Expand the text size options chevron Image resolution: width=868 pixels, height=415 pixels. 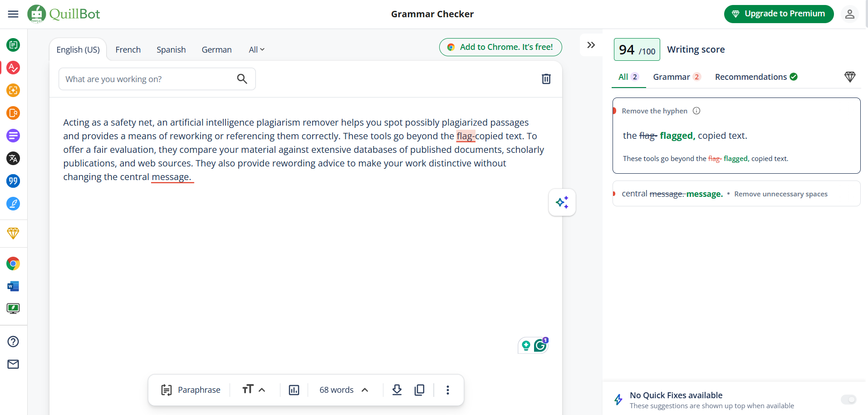(262, 390)
